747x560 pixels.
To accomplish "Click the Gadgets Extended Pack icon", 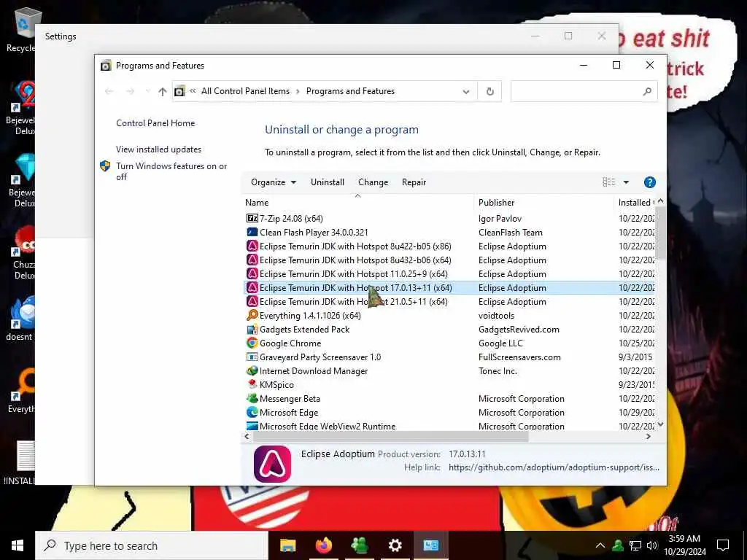I will point(252,329).
